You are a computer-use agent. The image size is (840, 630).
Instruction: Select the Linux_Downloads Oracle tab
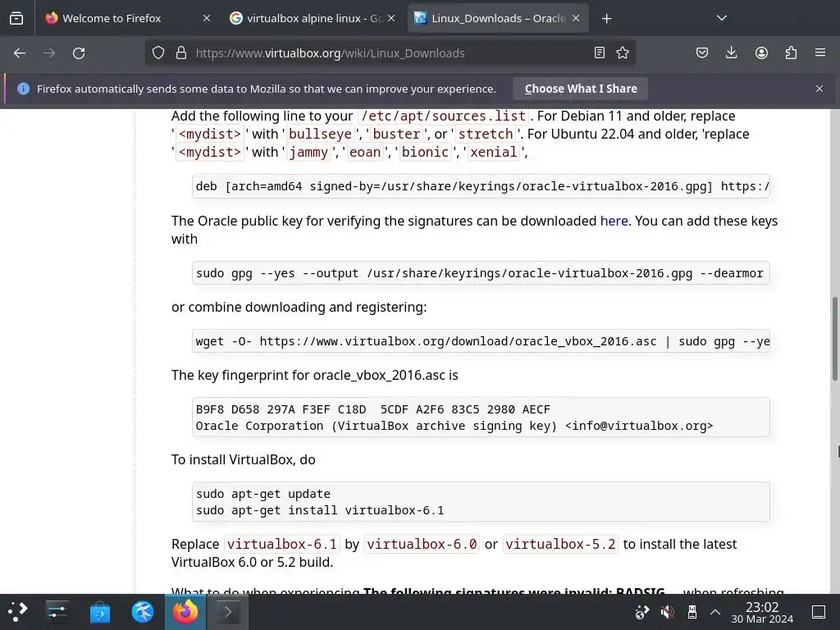pos(498,18)
